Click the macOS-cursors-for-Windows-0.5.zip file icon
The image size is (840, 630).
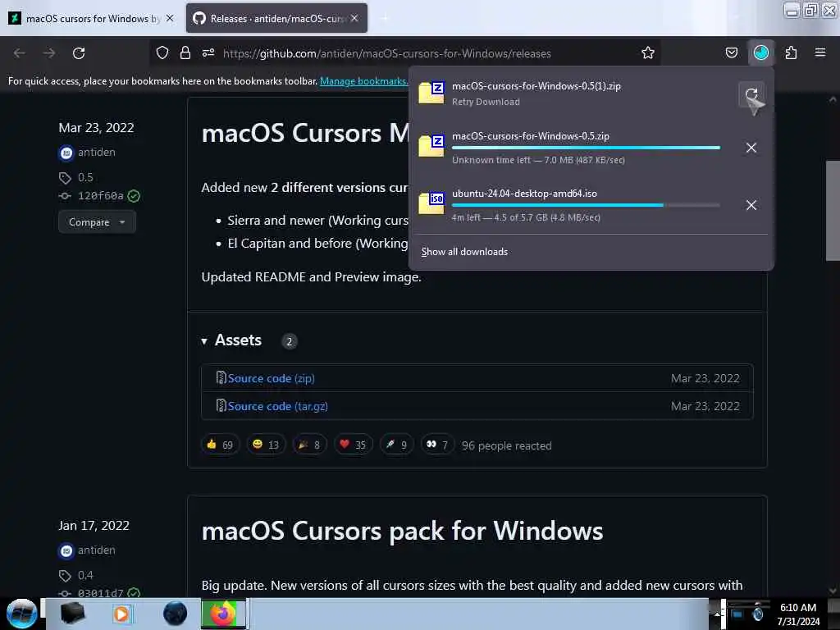coord(431,146)
